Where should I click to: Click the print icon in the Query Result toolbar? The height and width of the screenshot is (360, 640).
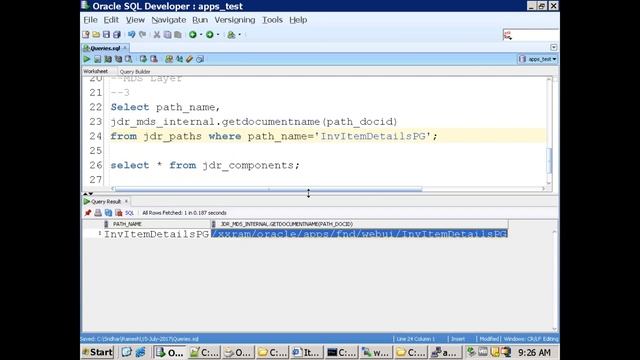click(x=98, y=213)
